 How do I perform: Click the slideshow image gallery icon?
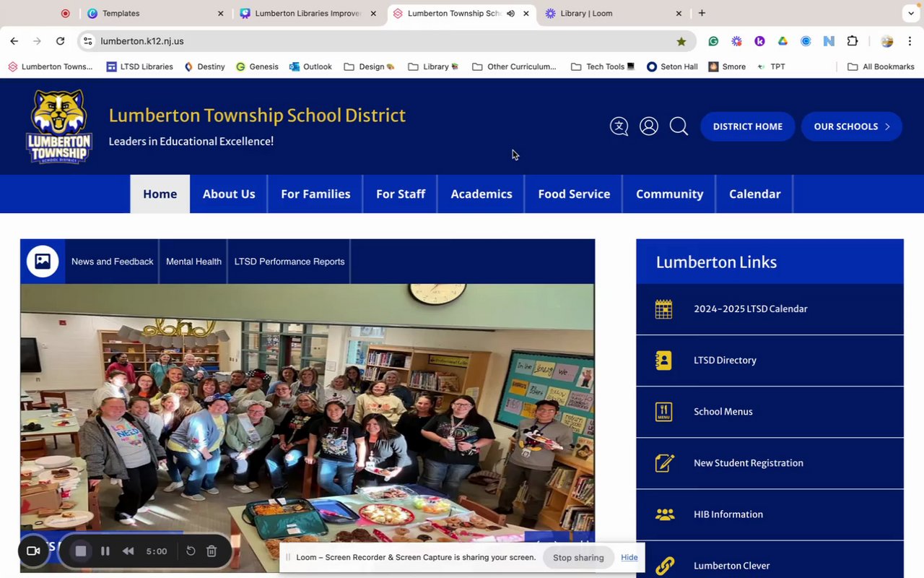43,262
